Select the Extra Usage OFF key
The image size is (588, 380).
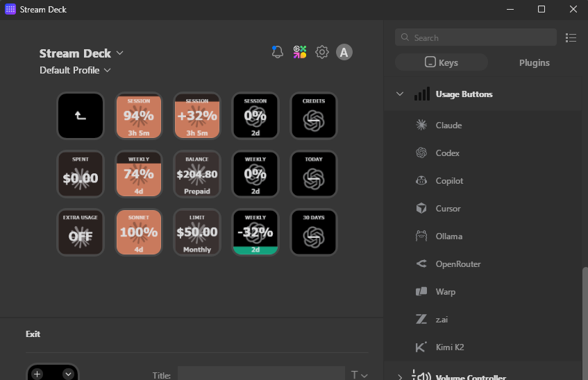(x=81, y=232)
